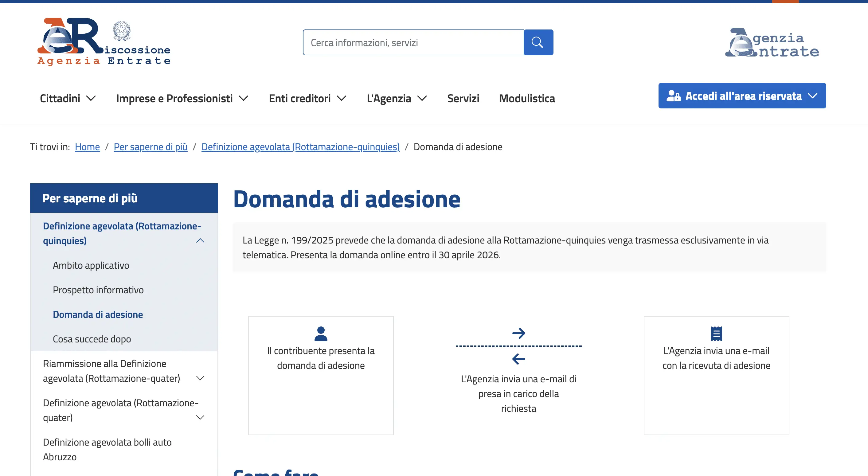
Task: Open the Imprese e Professionisti menu
Action: pyautogui.click(x=182, y=98)
